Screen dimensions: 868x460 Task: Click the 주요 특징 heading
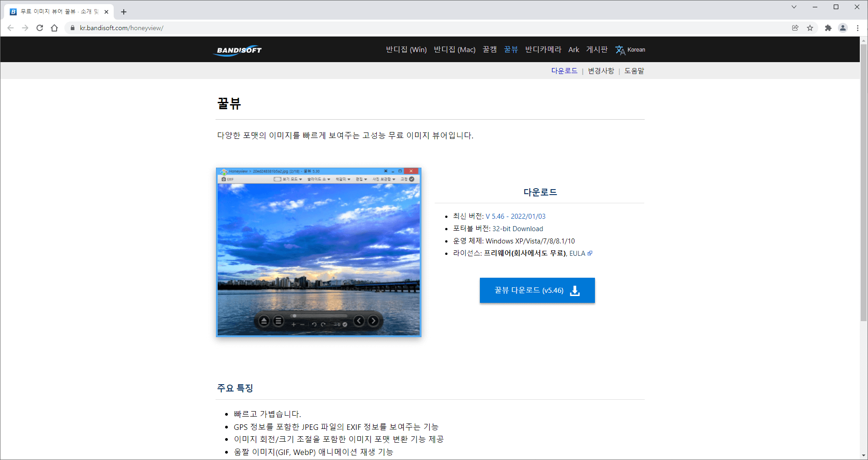235,388
